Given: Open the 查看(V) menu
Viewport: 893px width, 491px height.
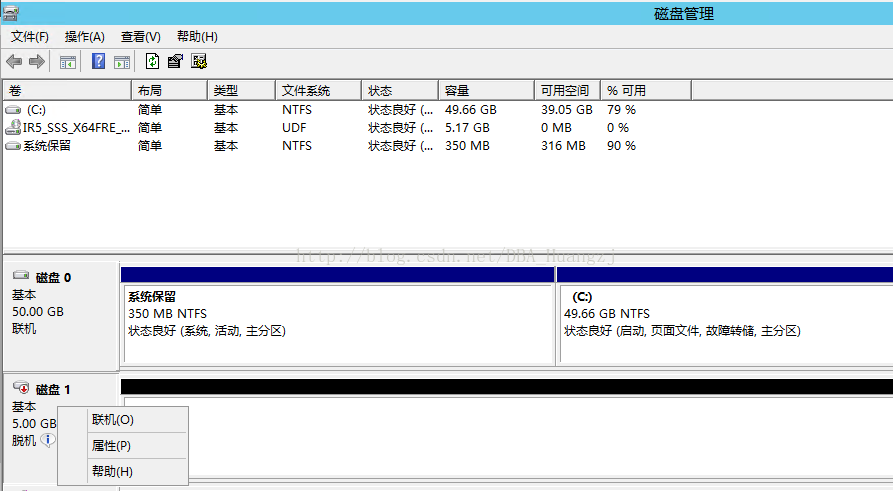Looking at the screenshot, I should pos(140,37).
